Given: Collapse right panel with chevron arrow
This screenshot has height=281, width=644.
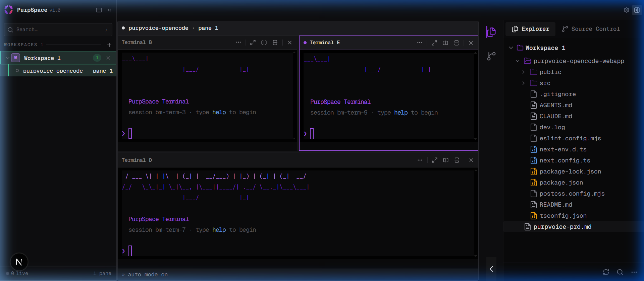Looking at the screenshot, I should 491,269.
